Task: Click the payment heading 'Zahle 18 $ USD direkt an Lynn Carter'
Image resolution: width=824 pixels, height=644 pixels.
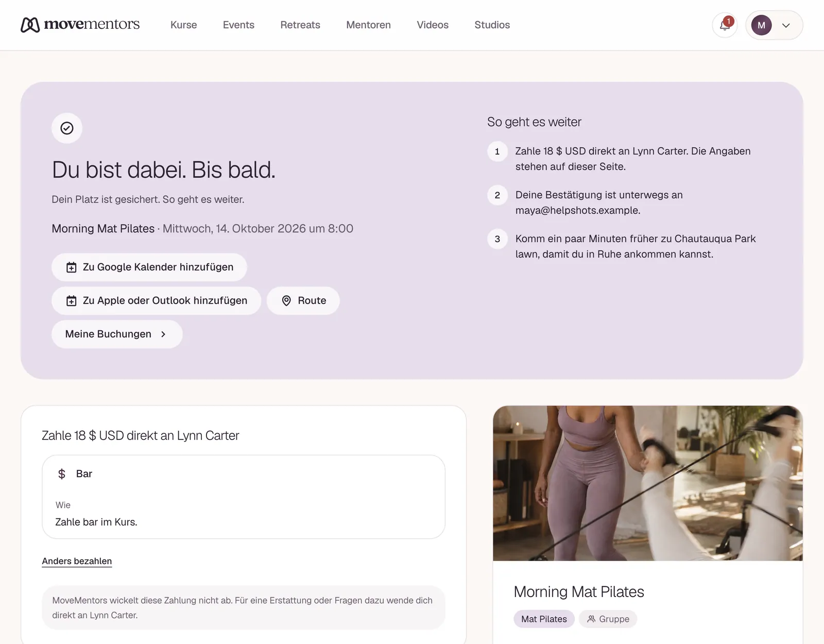Action: click(x=141, y=435)
